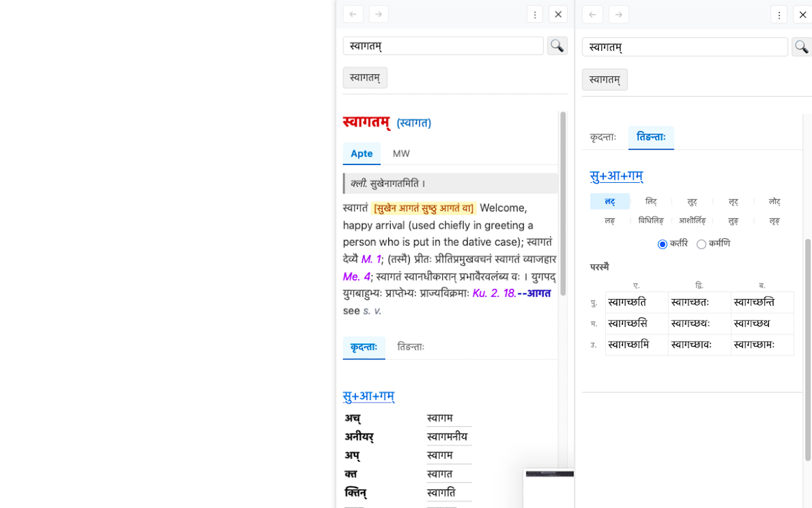This screenshot has height=508, width=812.
Task: Select the कृदन्ताः tab in the right panel
Action: [603, 137]
